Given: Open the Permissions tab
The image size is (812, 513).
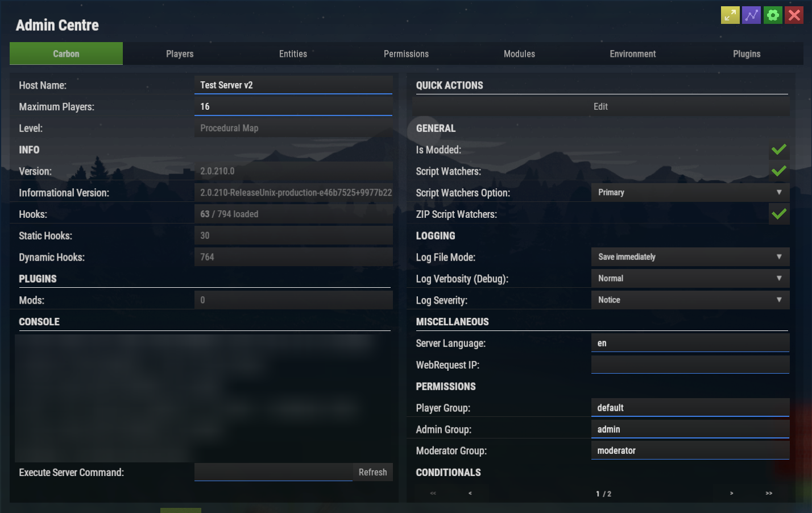Looking at the screenshot, I should [406, 53].
